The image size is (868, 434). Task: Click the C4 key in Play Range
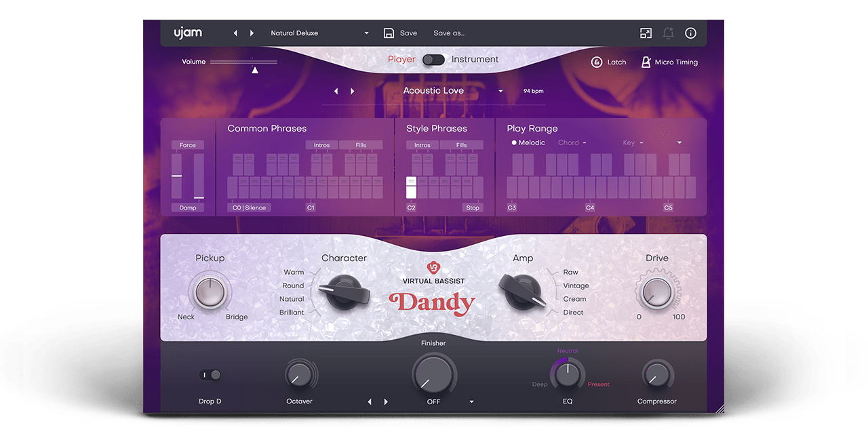590,188
